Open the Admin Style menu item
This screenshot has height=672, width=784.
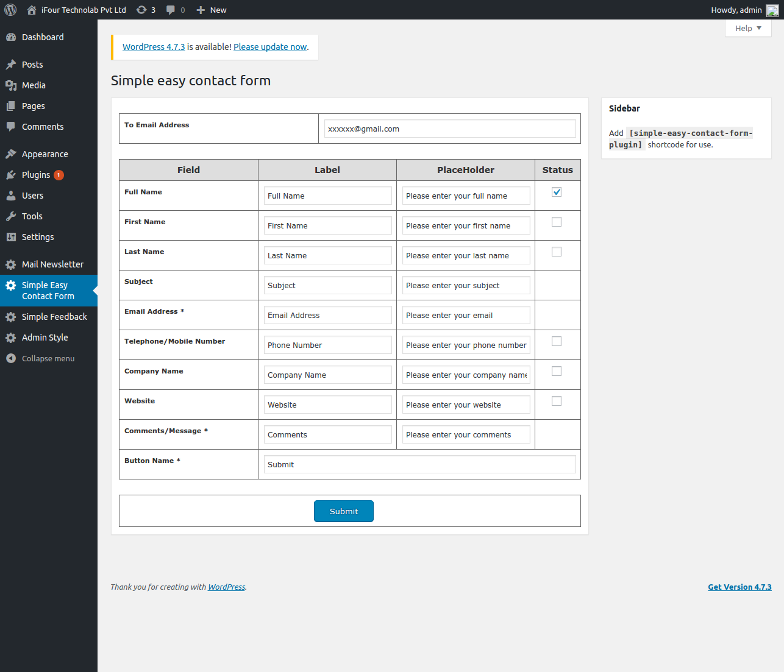click(49, 338)
